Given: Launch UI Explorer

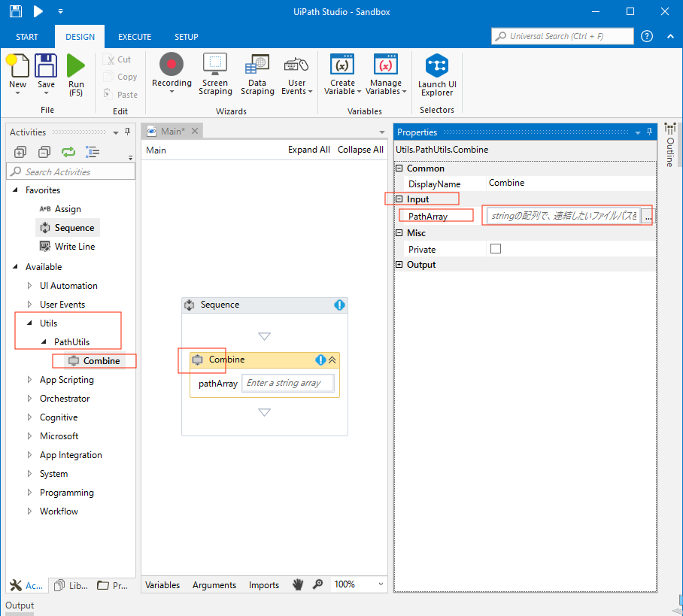Looking at the screenshot, I should [x=437, y=75].
